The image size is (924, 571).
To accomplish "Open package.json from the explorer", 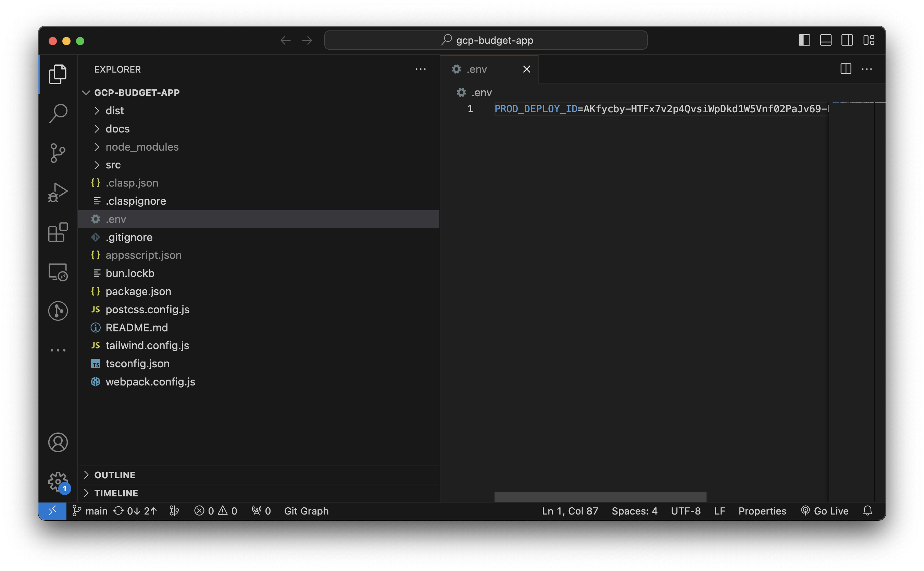I will tap(138, 291).
